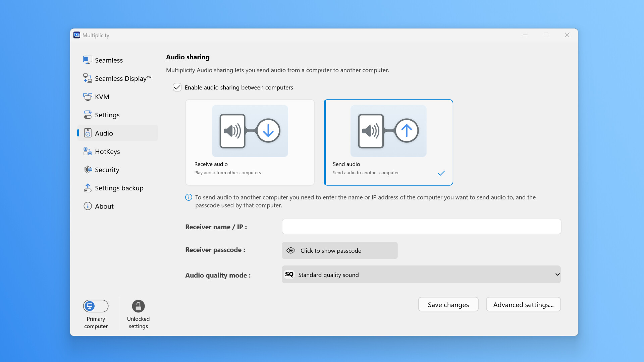This screenshot has width=644, height=362.
Task: Select the Send audio mode card
Action: click(x=388, y=142)
